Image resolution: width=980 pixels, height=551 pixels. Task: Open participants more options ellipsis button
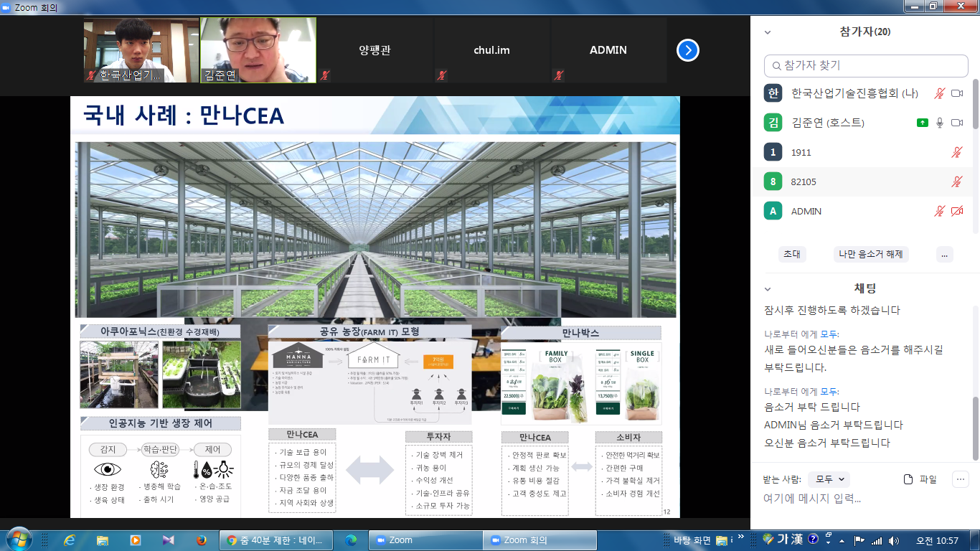945,254
